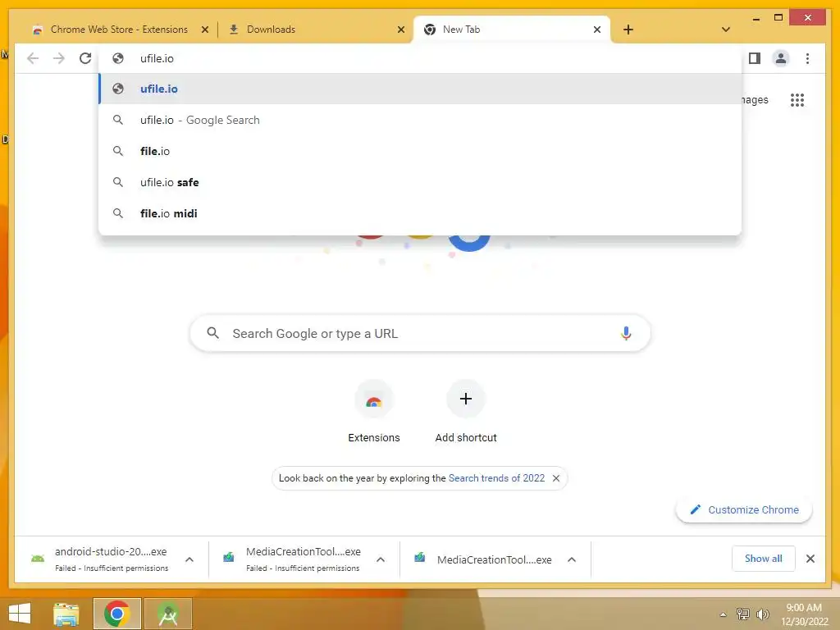Click the Search Google or type a URL box
Viewport: 840px width, 630px height.
click(420, 333)
